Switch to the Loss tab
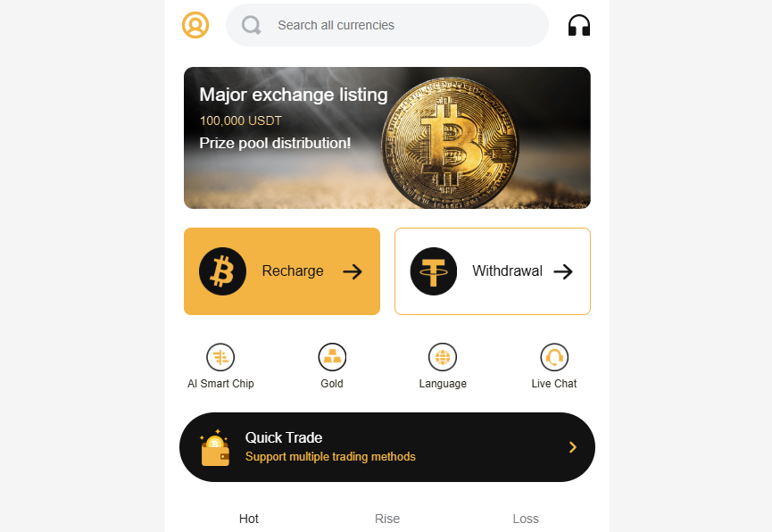This screenshot has width=772, height=532. (x=526, y=519)
